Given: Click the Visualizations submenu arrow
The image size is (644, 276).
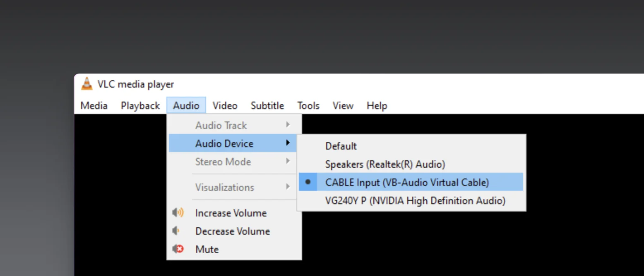Looking at the screenshot, I should [x=288, y=187].
